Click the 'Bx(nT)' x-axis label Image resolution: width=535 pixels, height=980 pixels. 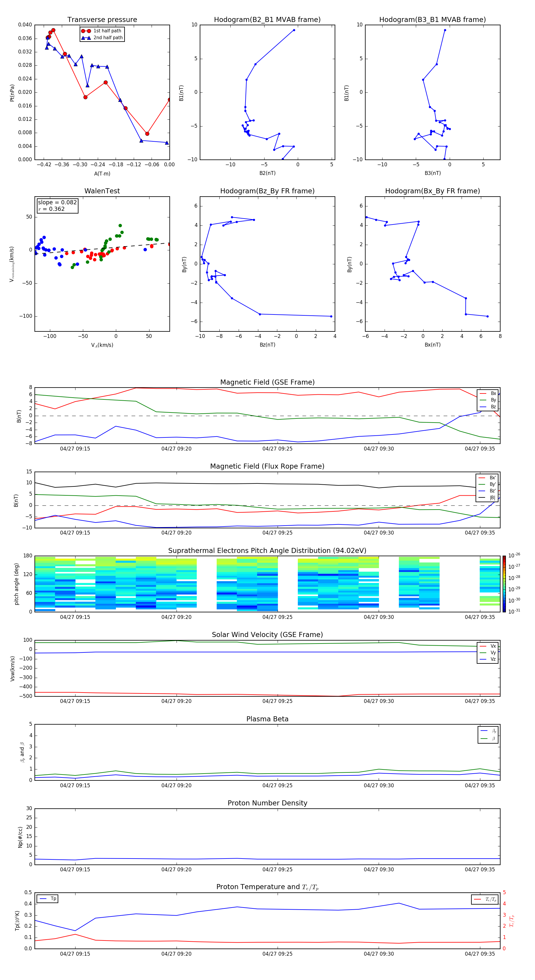coord(432,345)
